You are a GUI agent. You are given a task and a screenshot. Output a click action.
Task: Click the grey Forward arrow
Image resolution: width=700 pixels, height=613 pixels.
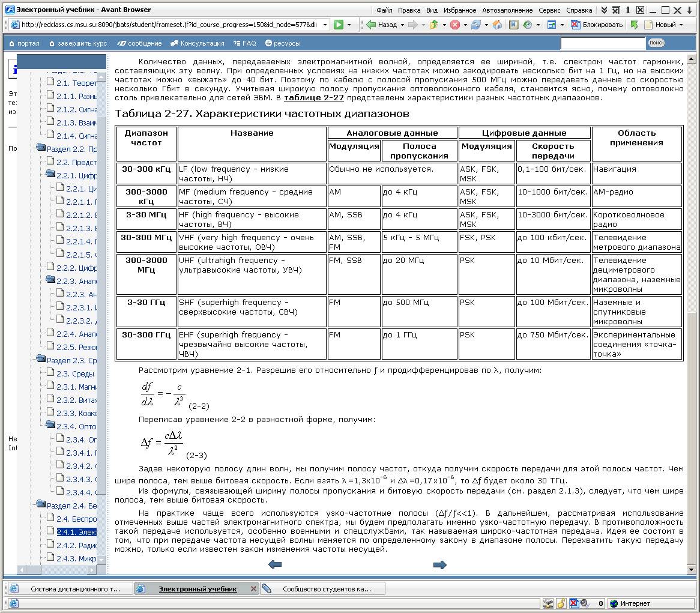(x=413, y=25)
